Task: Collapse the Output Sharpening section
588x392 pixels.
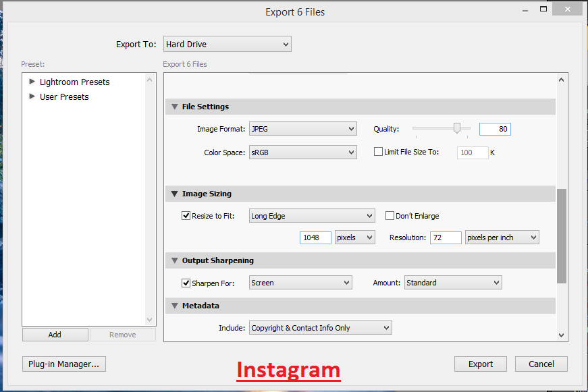Action: (174, 260)
